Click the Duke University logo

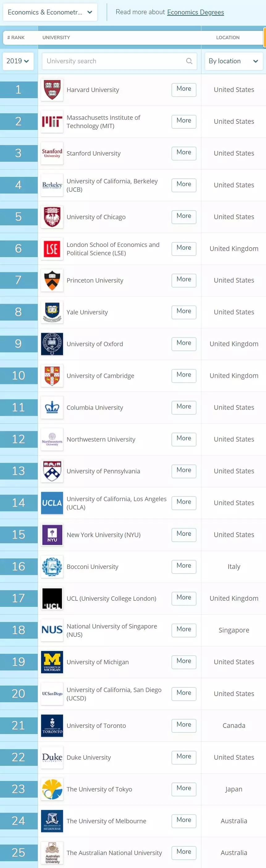coord(52,757)
